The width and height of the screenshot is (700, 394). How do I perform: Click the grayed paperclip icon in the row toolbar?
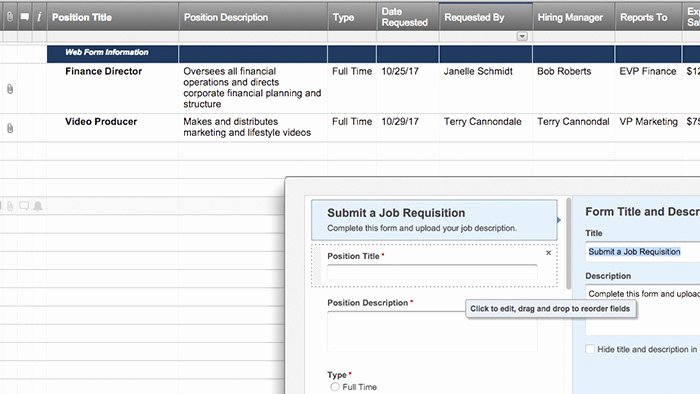click(x=10, y=206)
